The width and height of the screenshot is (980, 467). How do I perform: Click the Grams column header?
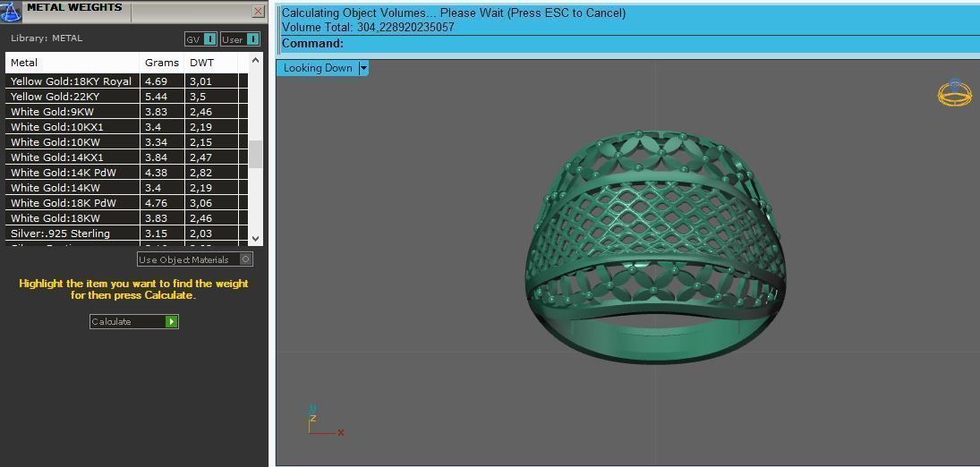(x=162, y=63)
